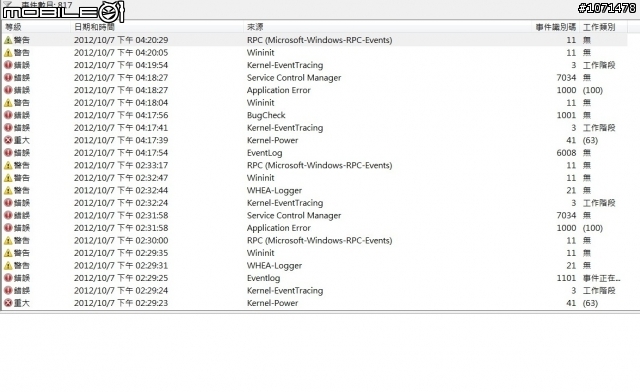This screenshot has width=640, height=392.
Task: Select Wininit source at 04:20:05
Action: click(260, 53)
